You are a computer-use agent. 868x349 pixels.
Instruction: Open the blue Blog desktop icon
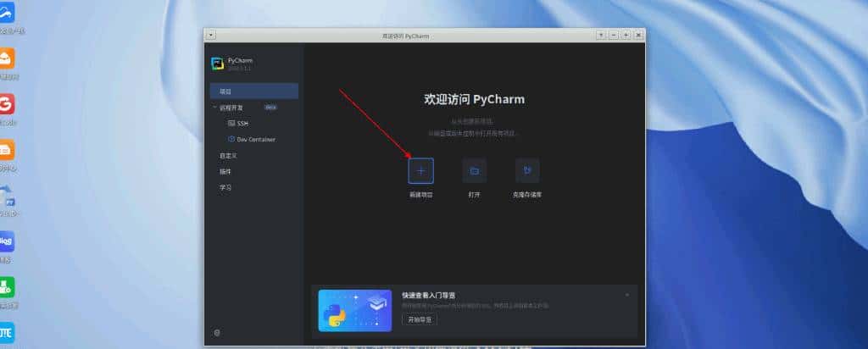click(x=7, y=241)
